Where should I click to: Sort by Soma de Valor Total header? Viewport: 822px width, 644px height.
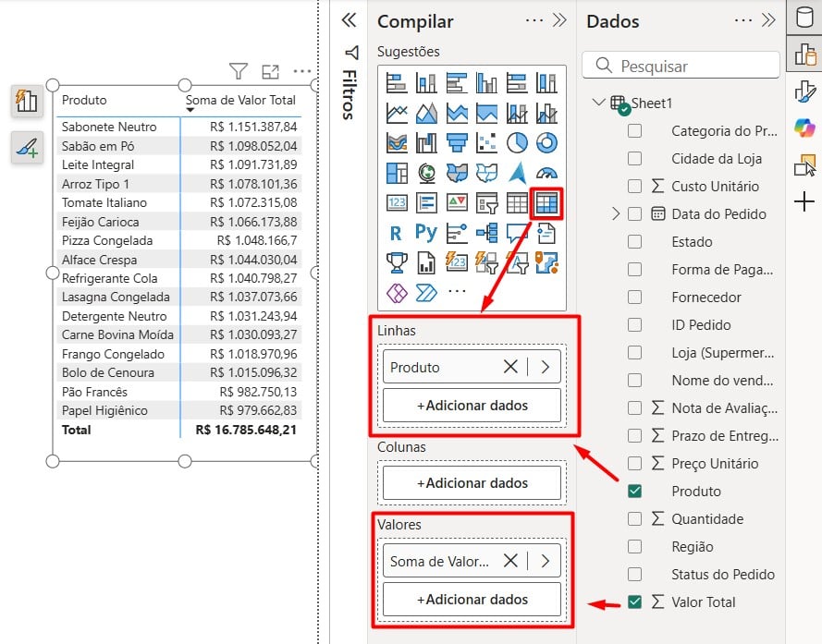240,100
